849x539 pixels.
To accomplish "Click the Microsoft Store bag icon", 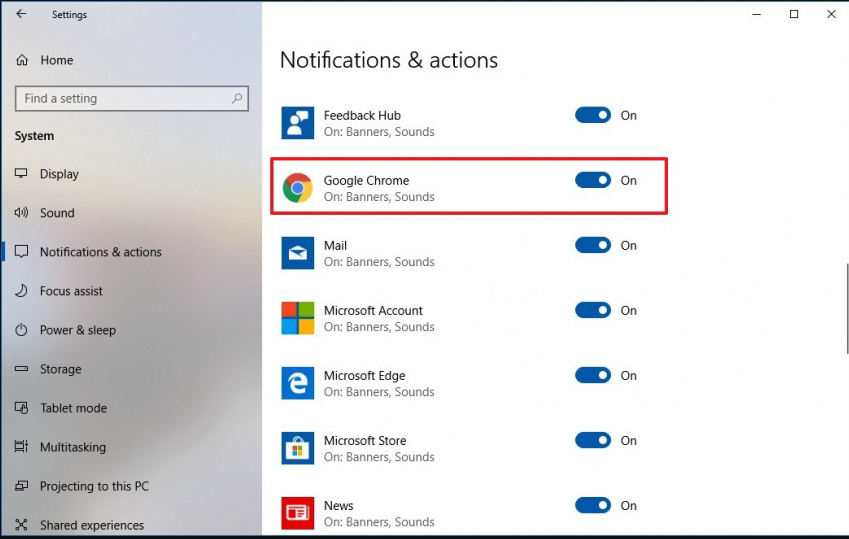I will 297,448.
